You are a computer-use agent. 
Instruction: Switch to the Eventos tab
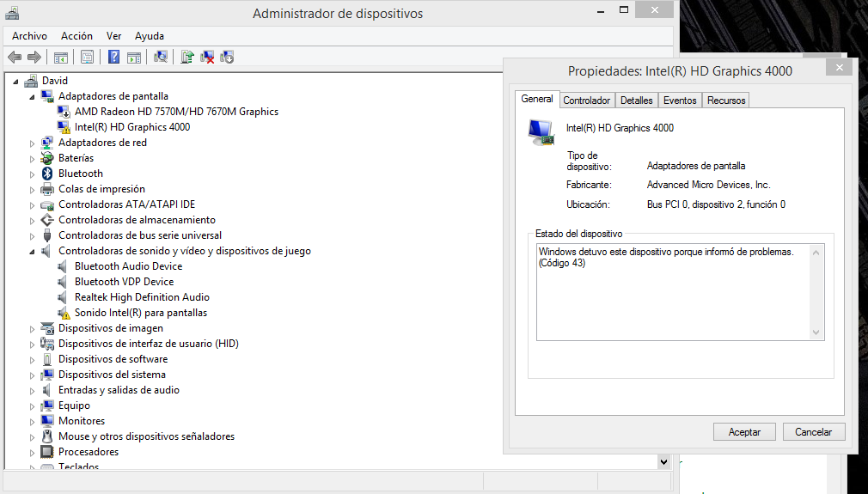tap(679, 101)
